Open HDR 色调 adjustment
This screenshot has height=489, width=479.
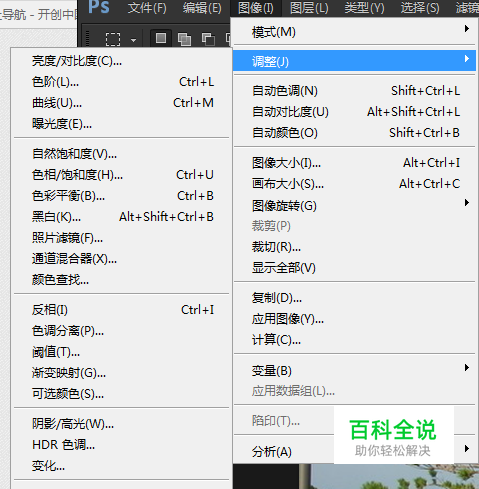coord(122,445)
